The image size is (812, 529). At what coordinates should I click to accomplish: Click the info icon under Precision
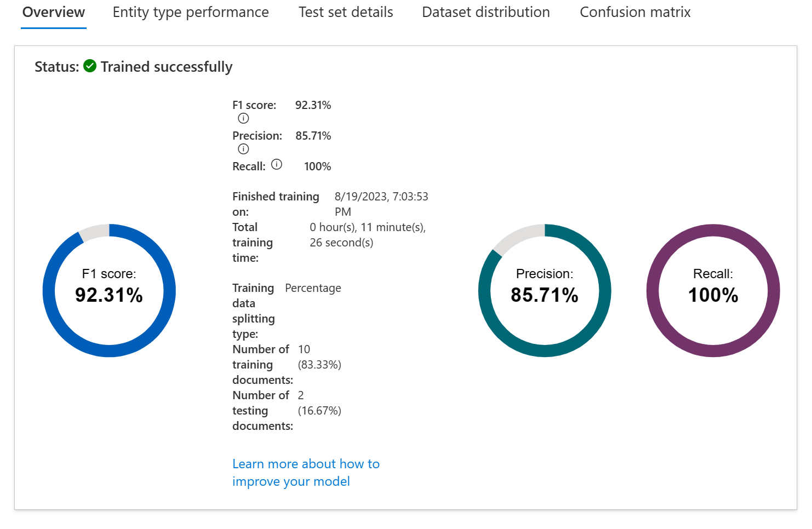point(243,149)
